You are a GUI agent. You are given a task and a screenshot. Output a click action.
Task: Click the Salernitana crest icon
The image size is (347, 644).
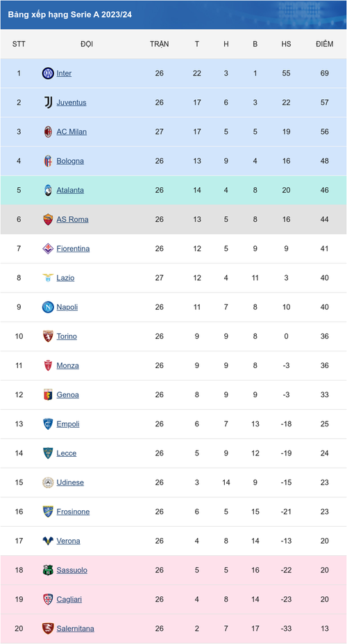tap(48, 628)
